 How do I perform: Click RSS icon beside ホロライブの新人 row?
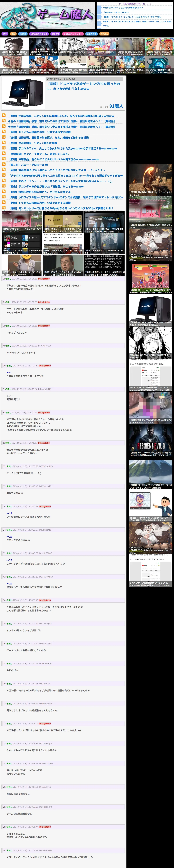4,197
